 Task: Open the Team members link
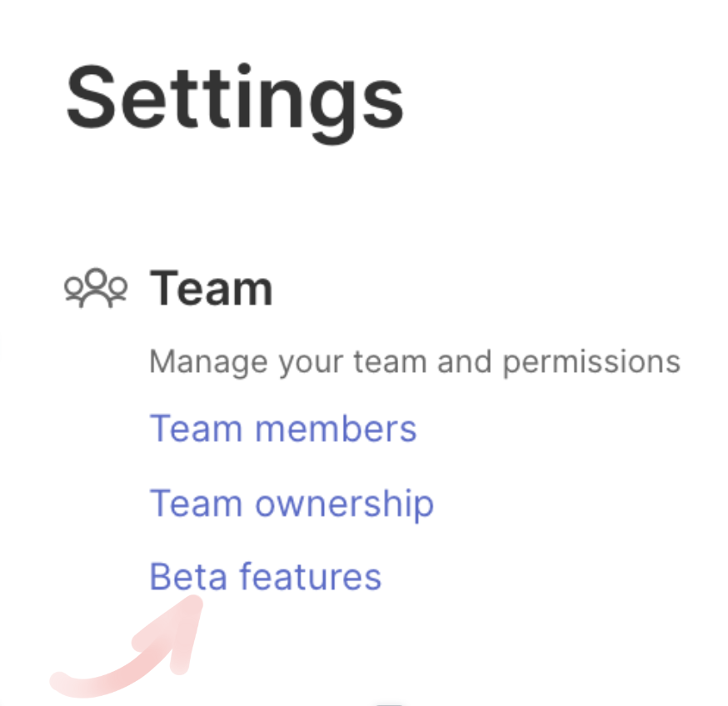click(x=282, y=430)
